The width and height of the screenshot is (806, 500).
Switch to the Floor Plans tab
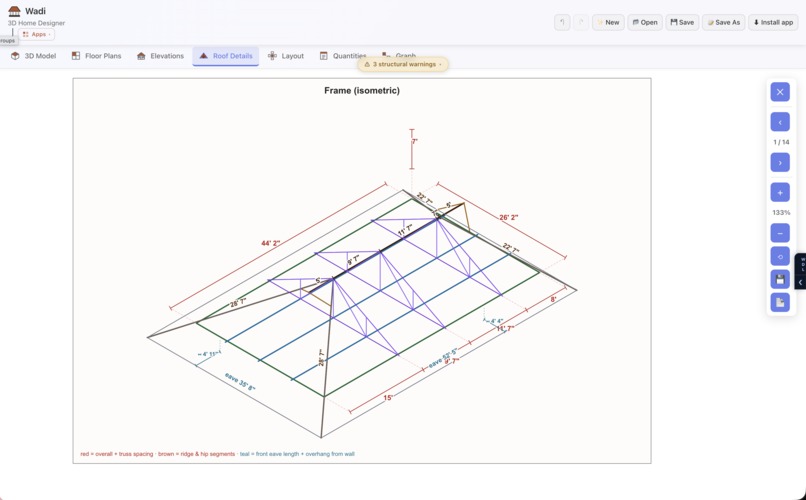pyautogui.click(x=97, y=56)
